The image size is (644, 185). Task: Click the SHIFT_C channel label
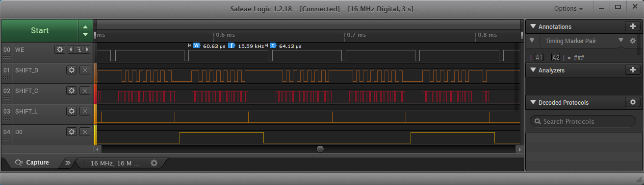26,91
